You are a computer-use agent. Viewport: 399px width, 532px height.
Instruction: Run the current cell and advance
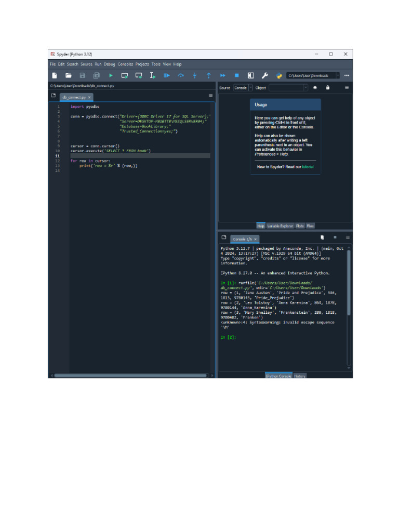[139, 75]
